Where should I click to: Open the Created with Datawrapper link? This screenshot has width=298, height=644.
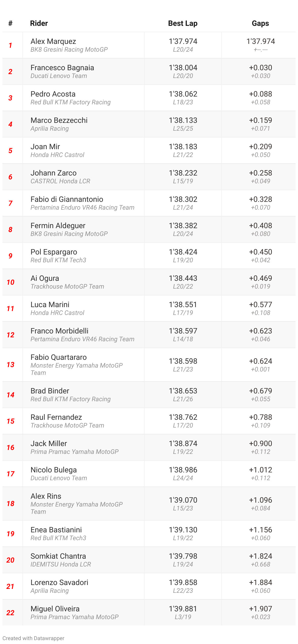tap(33, 638)
